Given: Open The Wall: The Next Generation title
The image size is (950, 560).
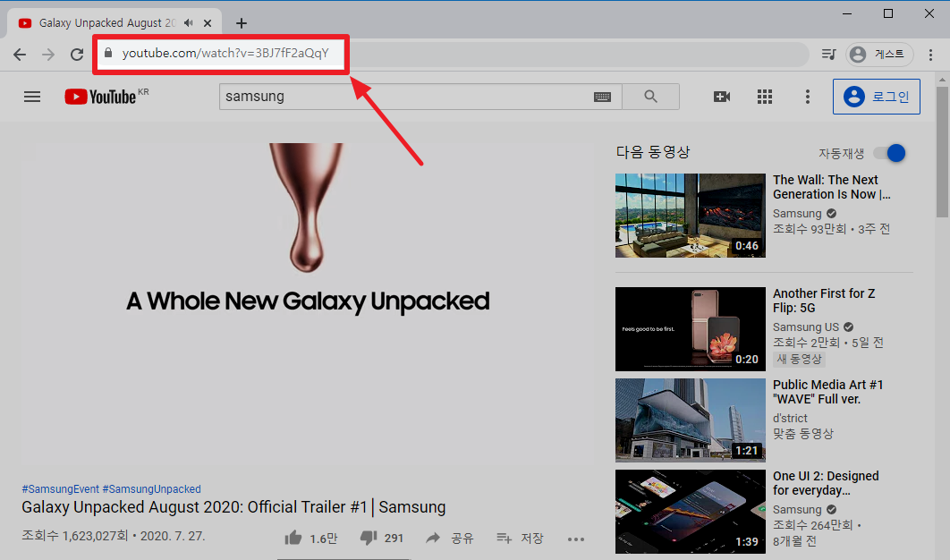Looking at the screenshot, I should 831,187.
